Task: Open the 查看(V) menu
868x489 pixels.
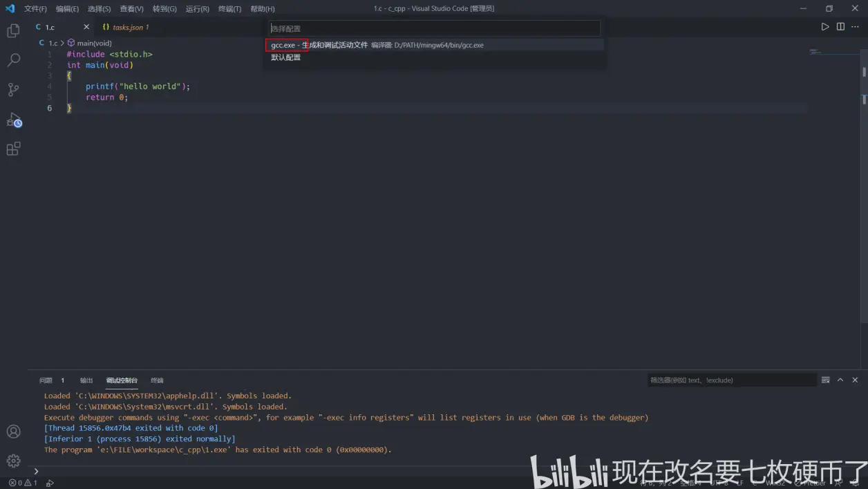Action: tap(131, 8)
